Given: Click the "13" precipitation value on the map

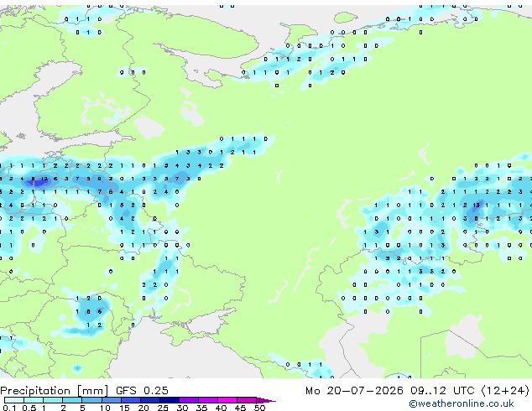Looking at the screenshot, I should point(477,205).
